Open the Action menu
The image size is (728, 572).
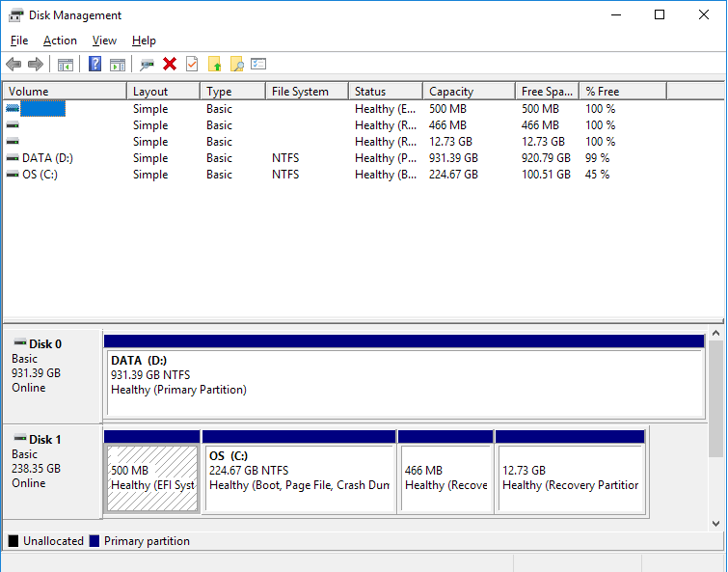click(60, 41)
